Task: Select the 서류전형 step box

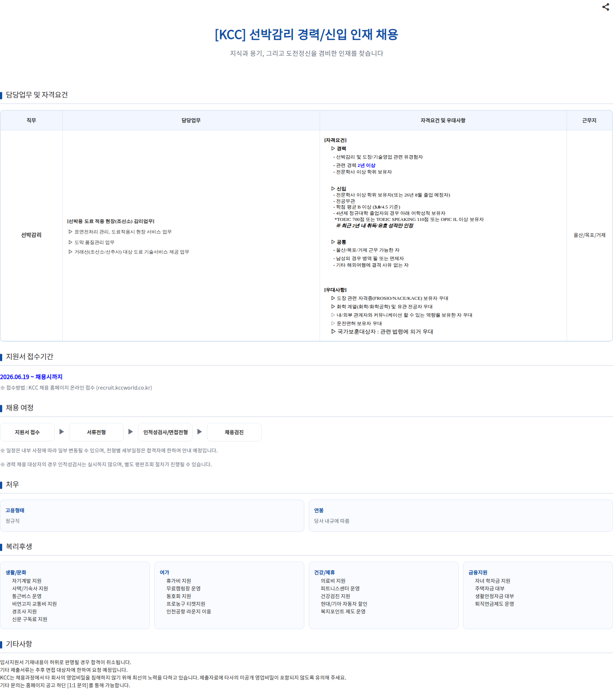Action: point(96,432)
